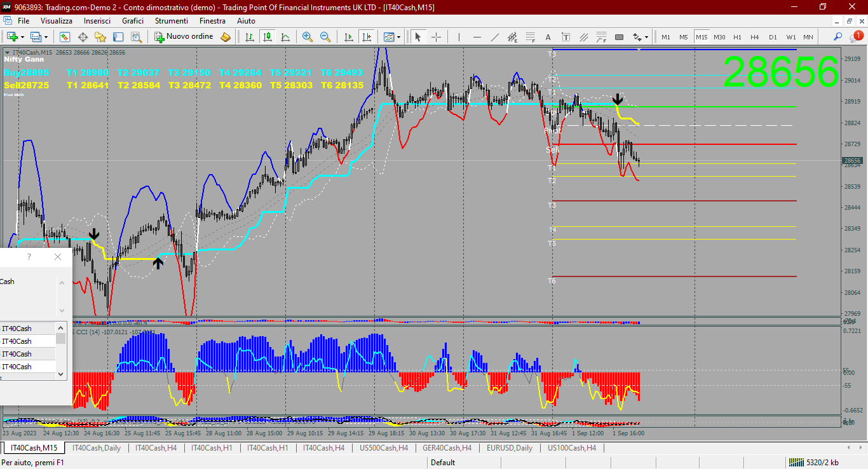Open the Finestra menu
868x469 pixels.
(212, 21)
